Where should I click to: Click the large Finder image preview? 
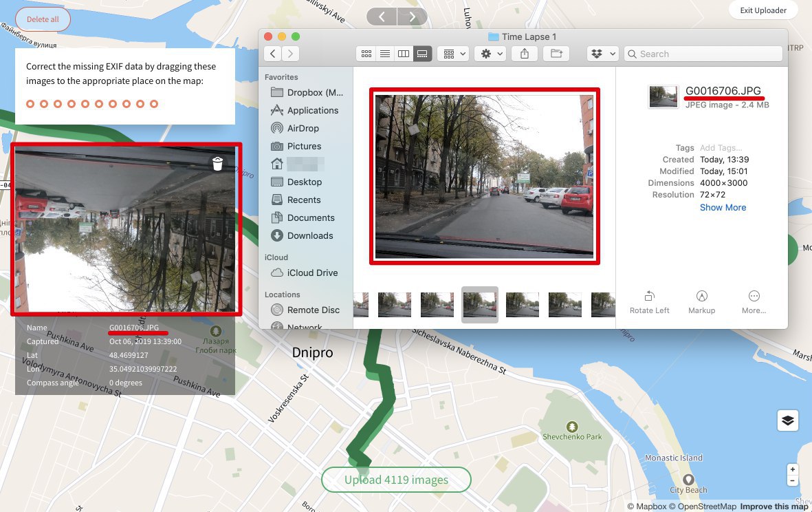484,176
